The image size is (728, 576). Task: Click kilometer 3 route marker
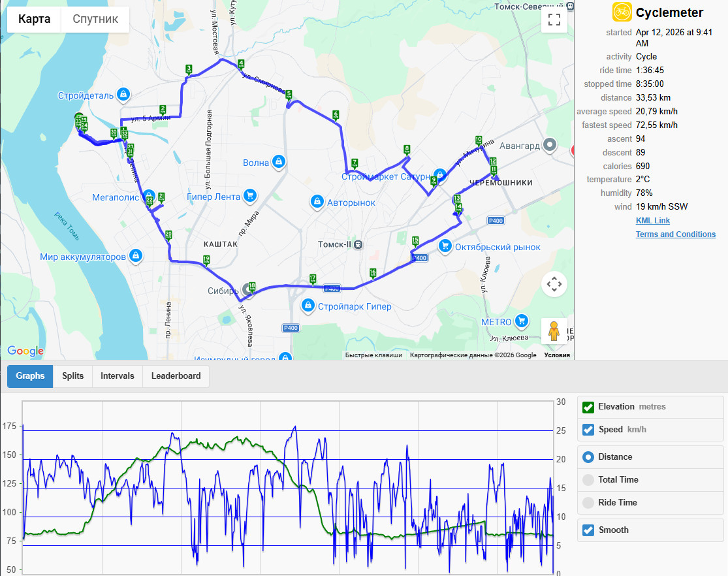coord(189,70)
